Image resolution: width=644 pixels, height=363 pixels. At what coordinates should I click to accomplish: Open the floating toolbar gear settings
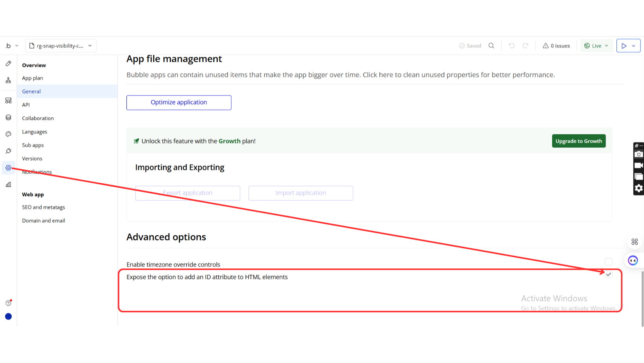tap(639, 189)
